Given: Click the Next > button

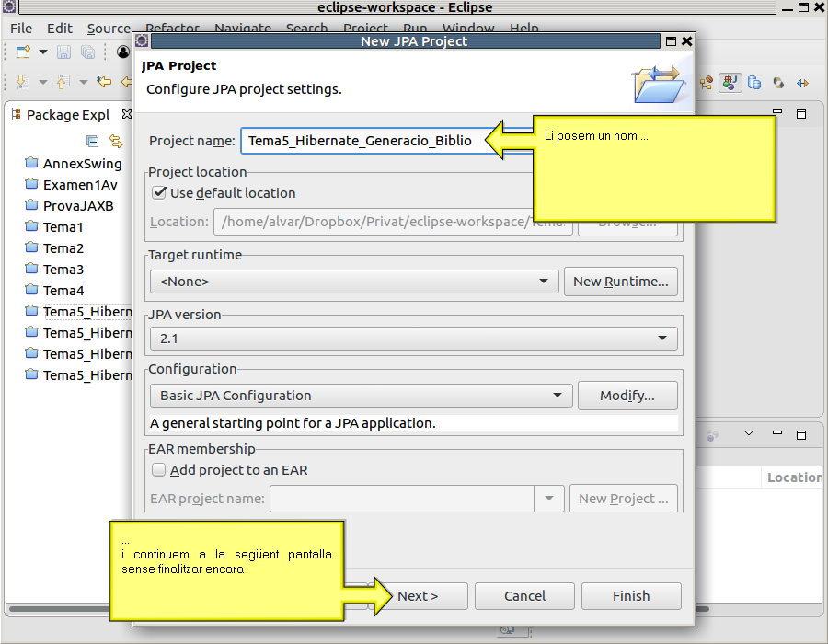Looking at the screenshot, I should pyautogui.click(x=418, y=596).
